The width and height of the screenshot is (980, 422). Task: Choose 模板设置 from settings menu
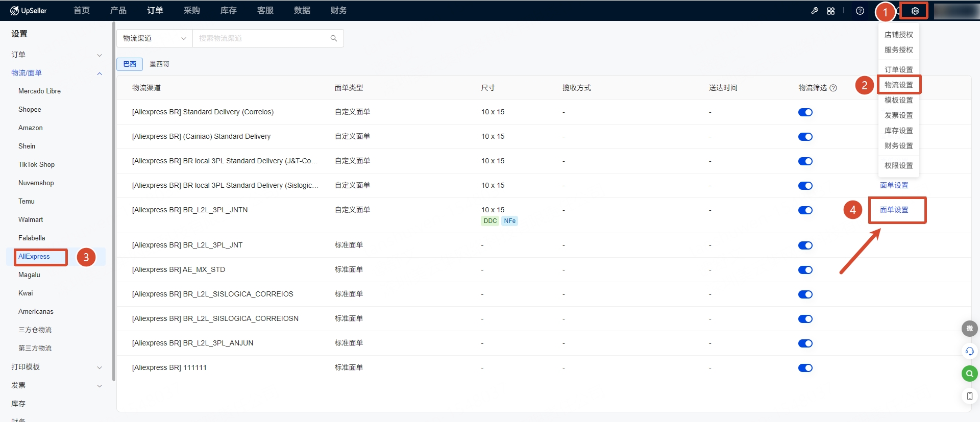(899, 100)
